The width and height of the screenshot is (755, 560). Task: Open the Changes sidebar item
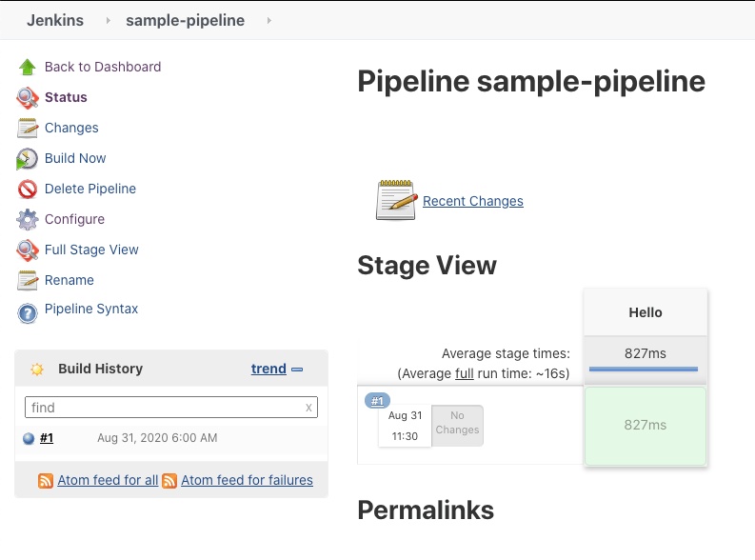point(71,128)
